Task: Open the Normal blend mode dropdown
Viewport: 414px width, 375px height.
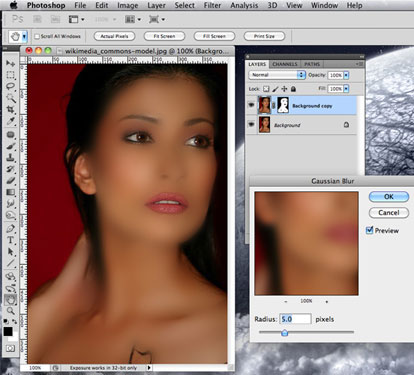Action: click(x=277, y=75)
